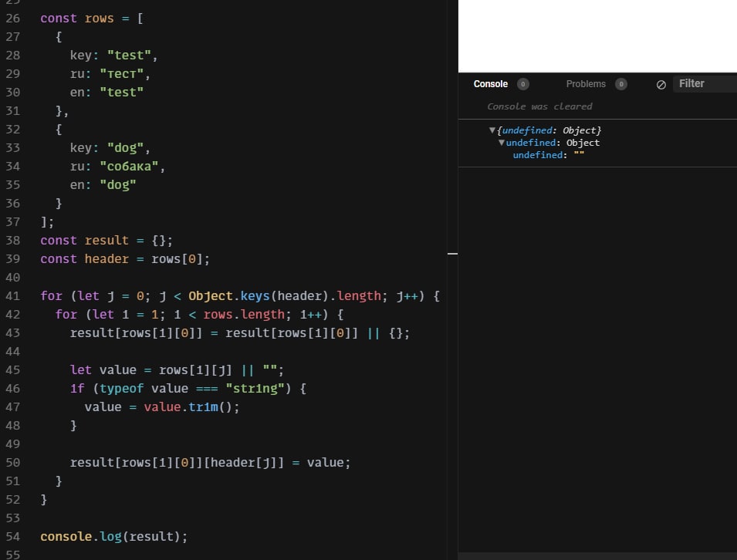The height and width of the screenshot is (560, 737).
Task: Click the white preview pane above console
Action: (597, 36)
